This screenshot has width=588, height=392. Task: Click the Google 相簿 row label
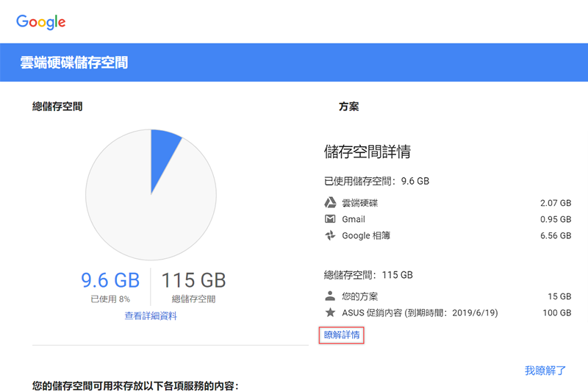point(366,235)
